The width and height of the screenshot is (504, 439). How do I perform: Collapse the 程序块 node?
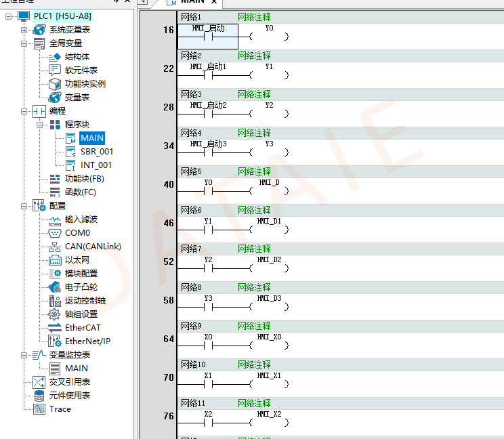pos(39,125)
